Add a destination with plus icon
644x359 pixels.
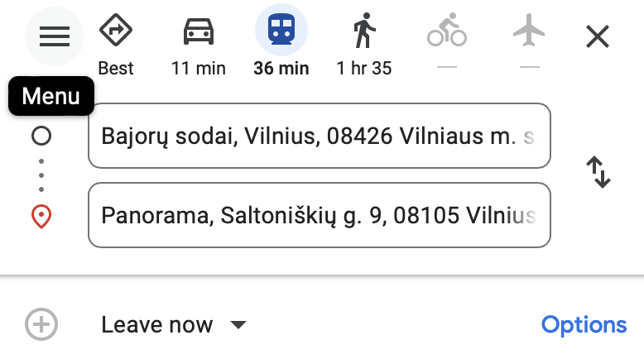pyautogui.click(x=41, y=324)
